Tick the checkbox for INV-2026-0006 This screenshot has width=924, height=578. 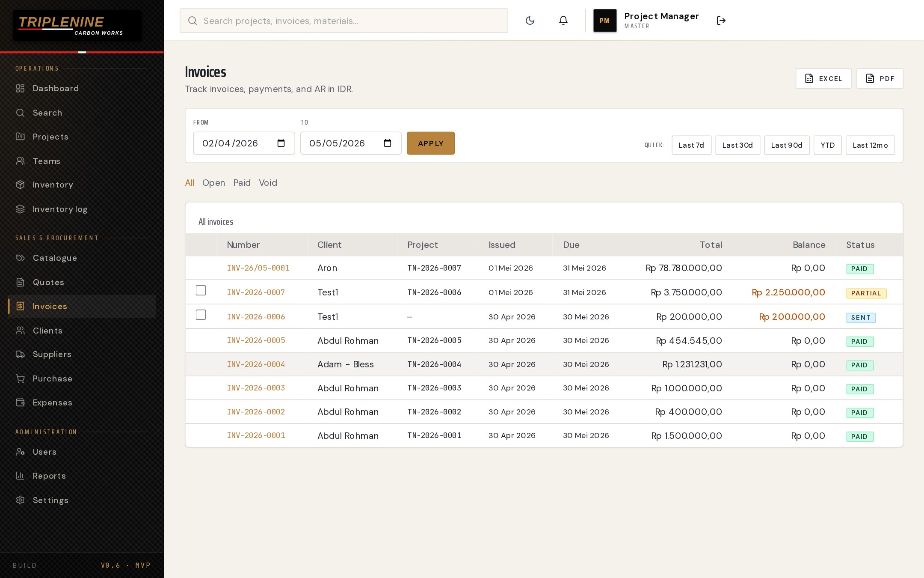[x=201, y=315]
